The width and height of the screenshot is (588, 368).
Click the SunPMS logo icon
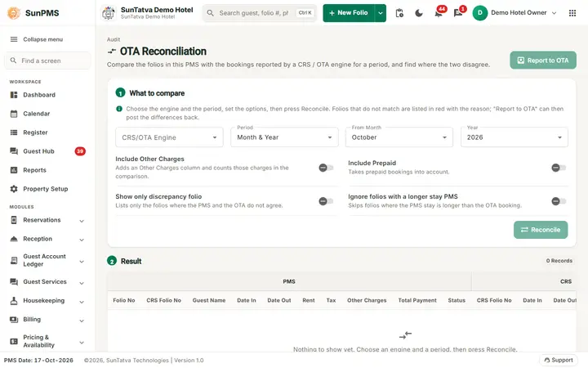click(x=14, y=13)
